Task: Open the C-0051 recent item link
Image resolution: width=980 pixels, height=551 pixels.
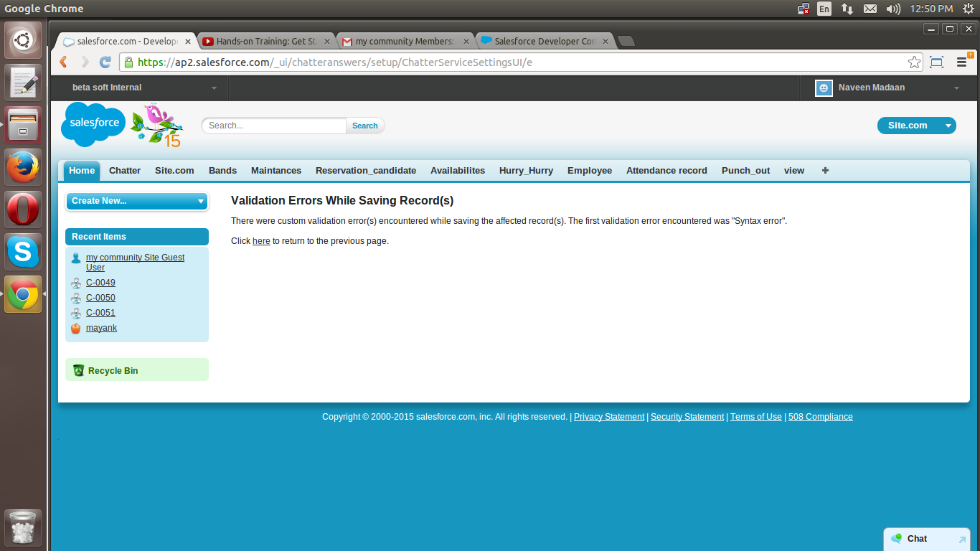Action: (100, 313)
